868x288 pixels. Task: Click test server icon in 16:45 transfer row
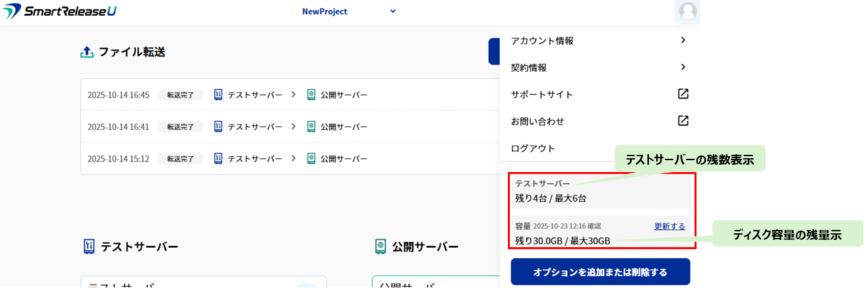click(218, 95)
